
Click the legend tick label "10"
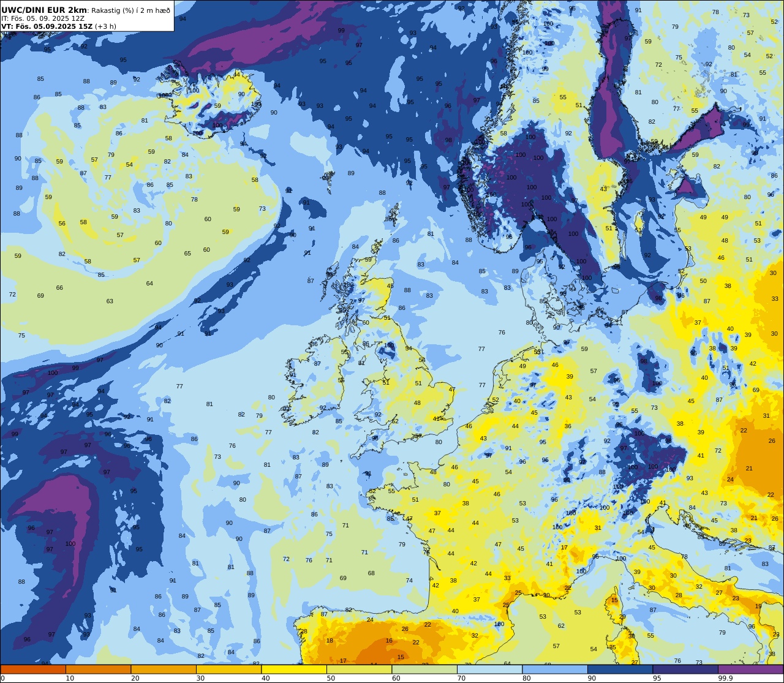pyautogui.click(x=70, y=678)
